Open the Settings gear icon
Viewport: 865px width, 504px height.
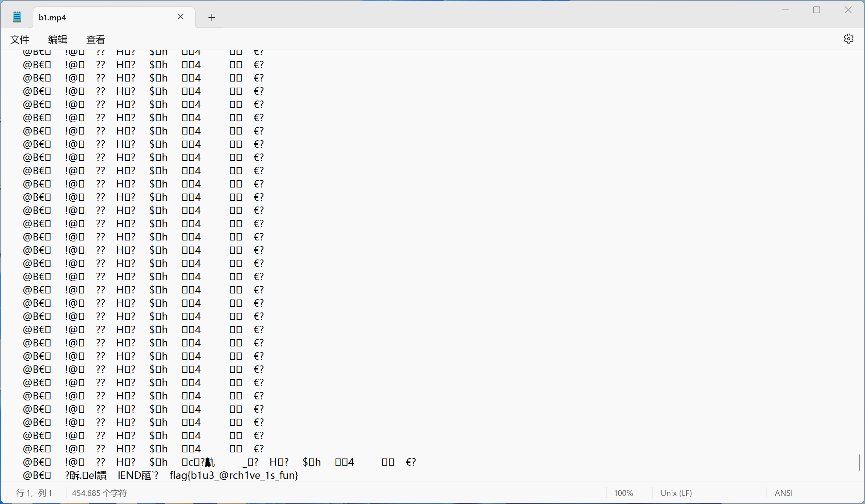[848, 39]
